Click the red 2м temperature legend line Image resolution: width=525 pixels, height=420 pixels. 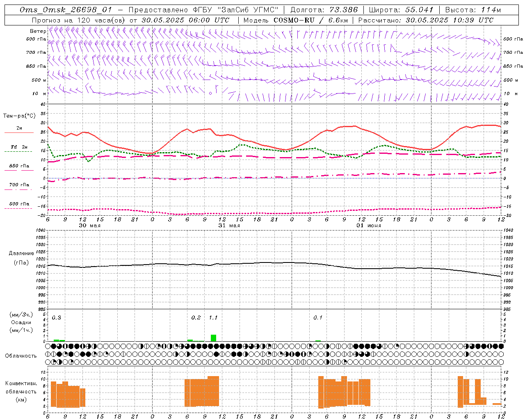click(x=19, y=133)
